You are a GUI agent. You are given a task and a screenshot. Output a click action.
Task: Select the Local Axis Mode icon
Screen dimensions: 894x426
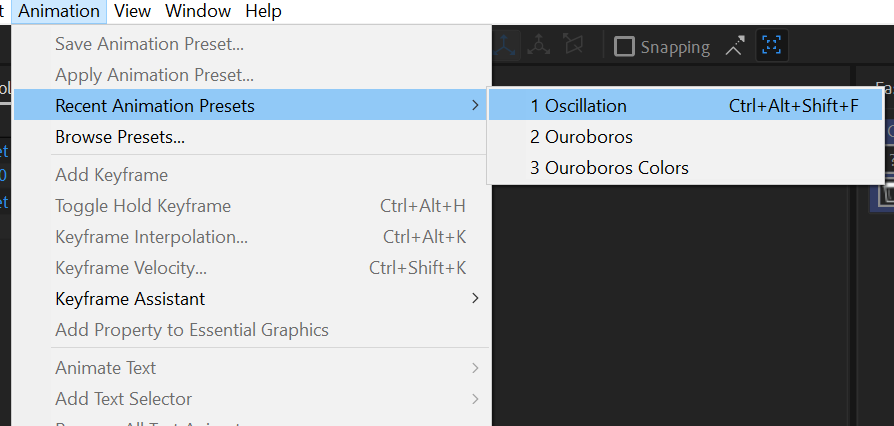point(506,45)
